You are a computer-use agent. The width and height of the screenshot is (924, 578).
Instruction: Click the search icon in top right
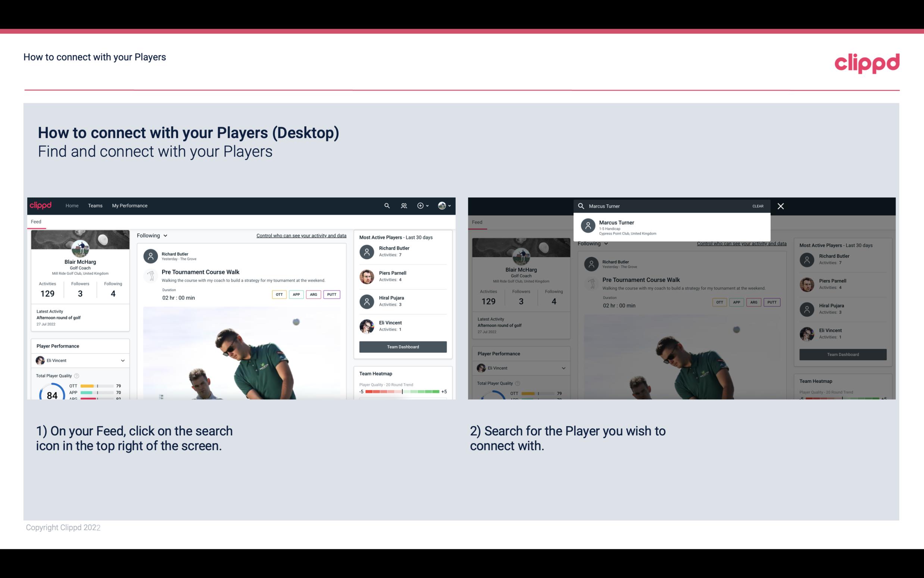[x=386, y=205]
